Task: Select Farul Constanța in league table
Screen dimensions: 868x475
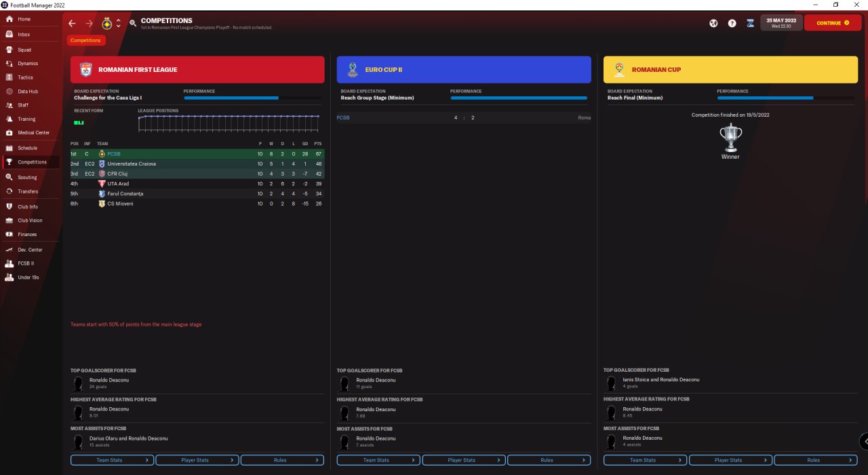Action: (x=197, y=193)
